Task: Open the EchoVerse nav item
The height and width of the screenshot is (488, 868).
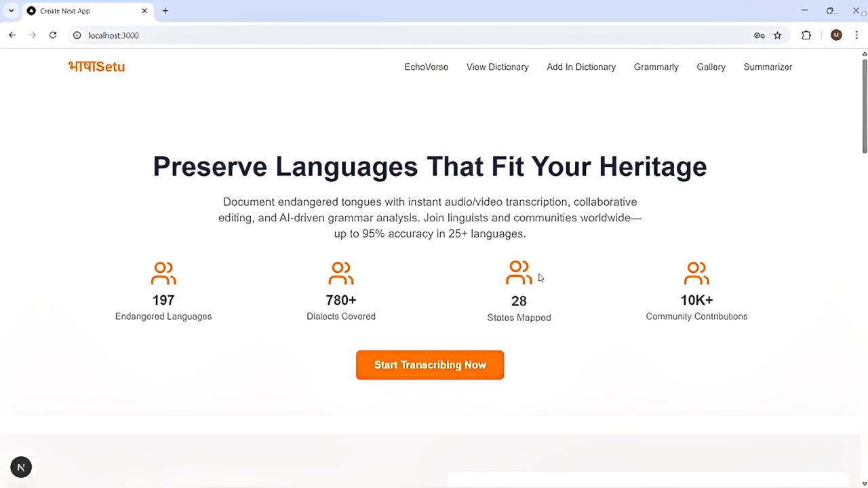Action: pyautogui.click(x=426, y=67)
